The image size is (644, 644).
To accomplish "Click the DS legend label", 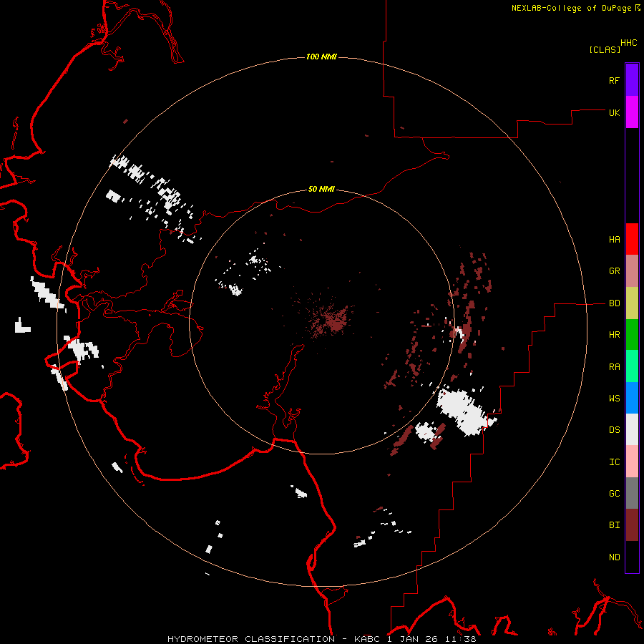I will click(x=614, y=430).
